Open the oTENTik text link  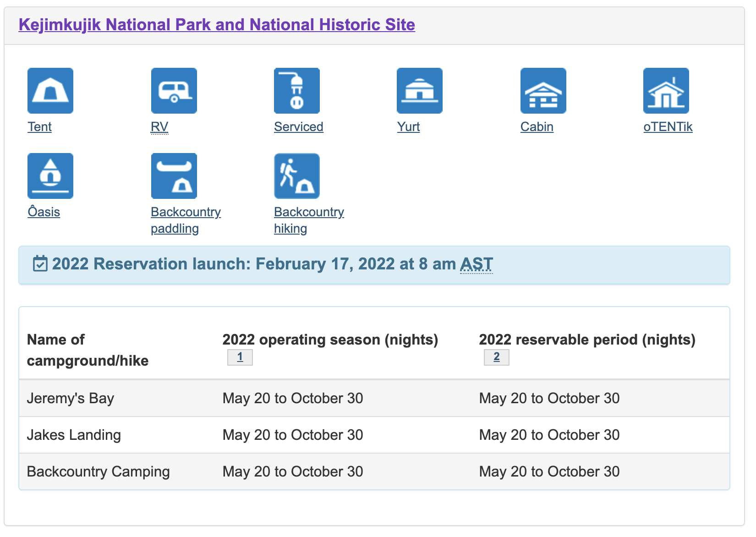point(668,127)
